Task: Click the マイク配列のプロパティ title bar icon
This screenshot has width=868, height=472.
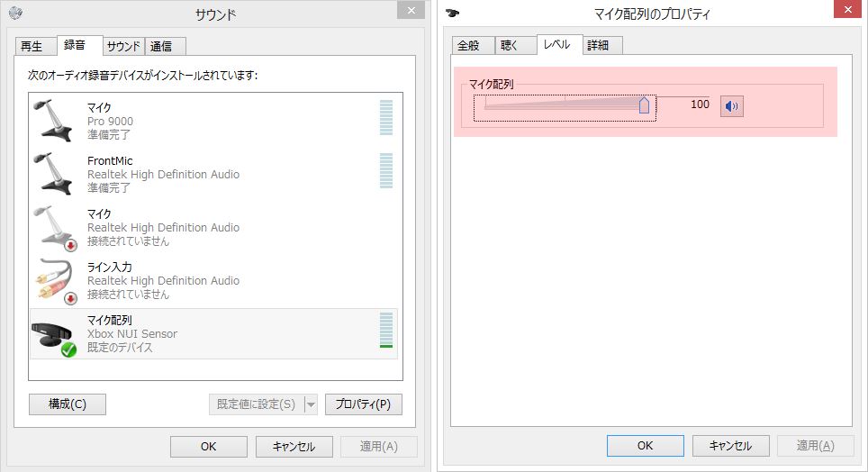Action: click(x=452, y=14)
